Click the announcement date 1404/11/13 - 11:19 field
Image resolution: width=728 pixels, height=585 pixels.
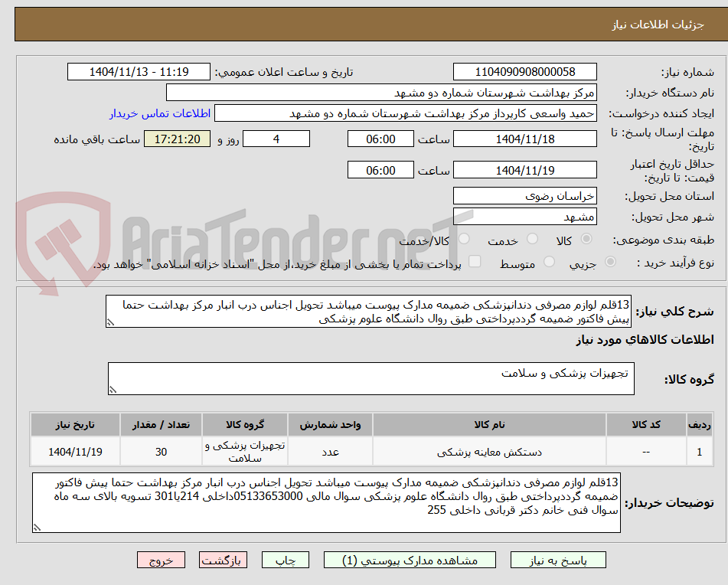point(139,72)
